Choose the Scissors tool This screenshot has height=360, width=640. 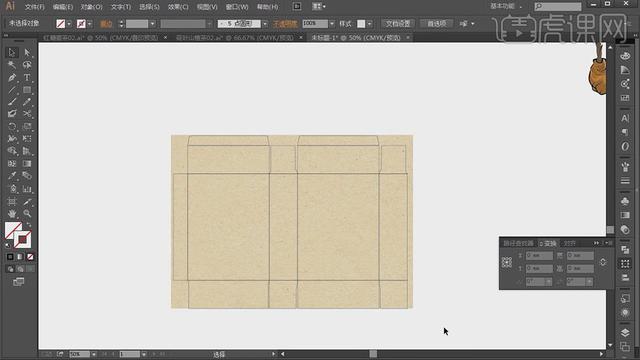pos(27,114)
